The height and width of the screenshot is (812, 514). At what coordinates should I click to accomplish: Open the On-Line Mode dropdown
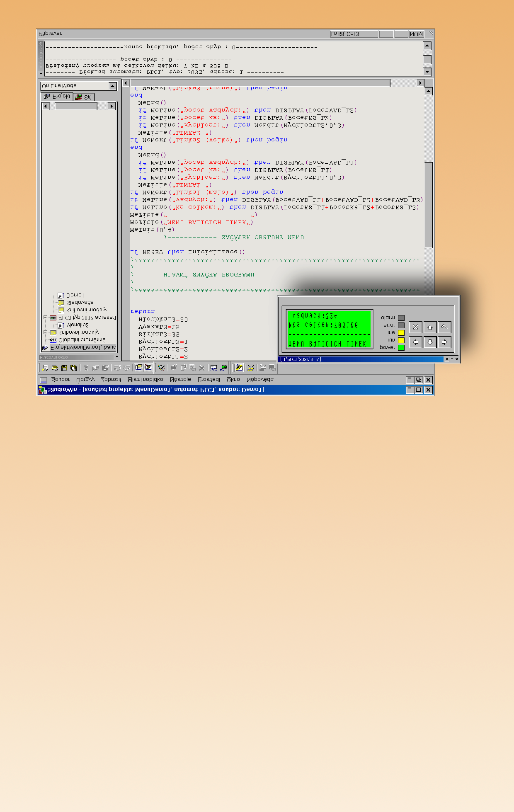pos(113,86)
